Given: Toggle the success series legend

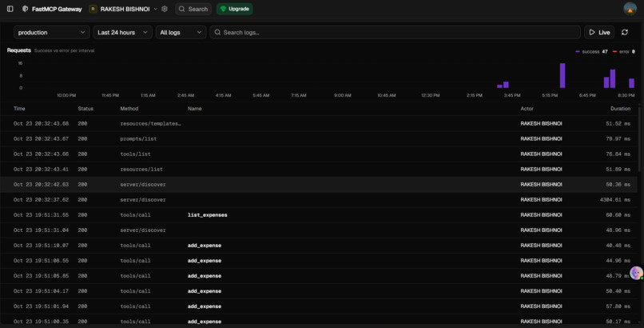Looking at the screenshot, I should click(x=591, y=51).
